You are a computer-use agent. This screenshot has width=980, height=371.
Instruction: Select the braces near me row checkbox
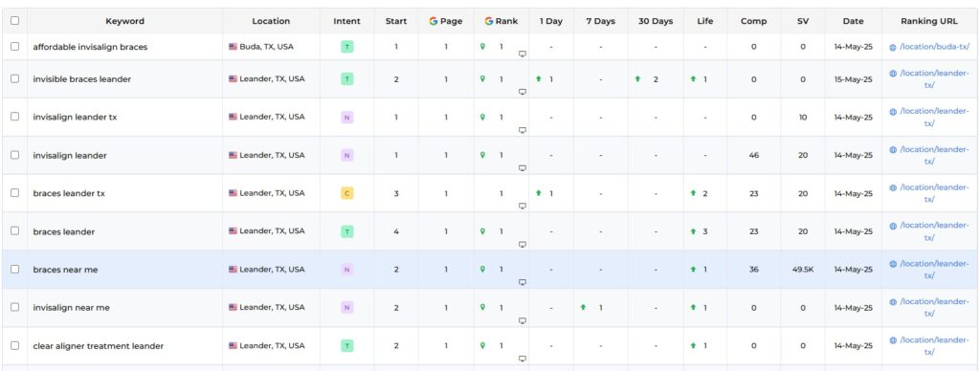(x=15, y=270)
